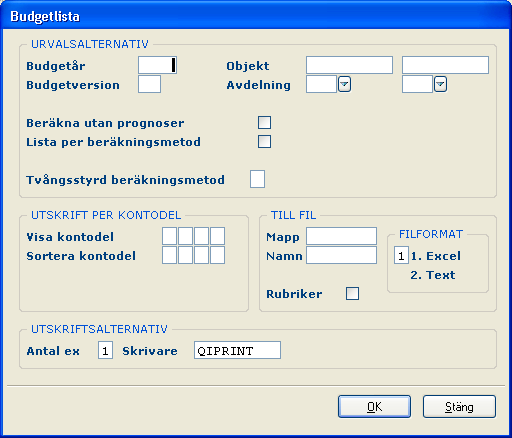The height and width of the screenshot is (438, 512).
Task: Click third Visa kontodel box
Action: click(x=201, y=236)
